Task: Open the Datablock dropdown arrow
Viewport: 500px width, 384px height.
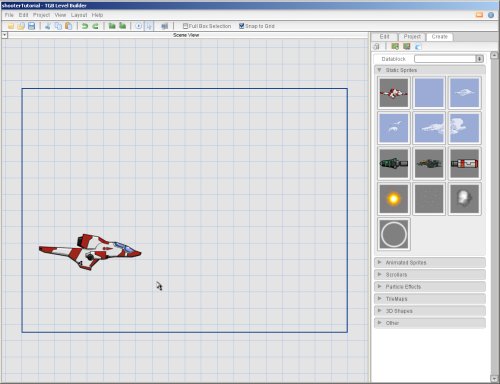Action: point(480,59)
